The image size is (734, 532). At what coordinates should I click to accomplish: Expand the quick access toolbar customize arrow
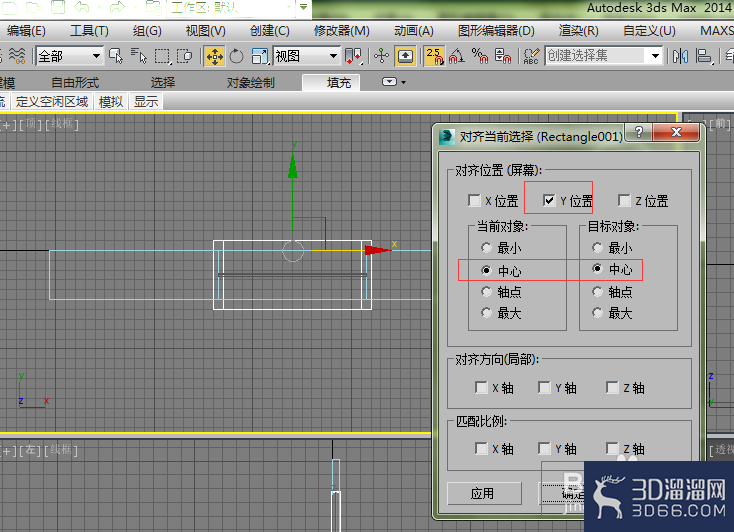click(303, 7)
